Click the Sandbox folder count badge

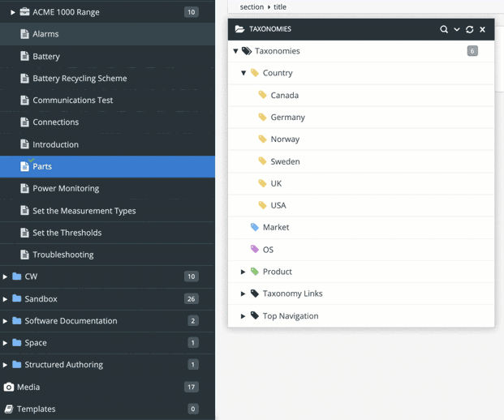click(x=192, y=298)
